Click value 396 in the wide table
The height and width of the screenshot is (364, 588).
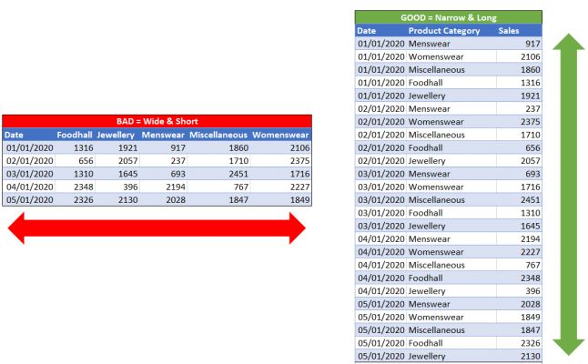pyautogui.click(x=130, y=187)
